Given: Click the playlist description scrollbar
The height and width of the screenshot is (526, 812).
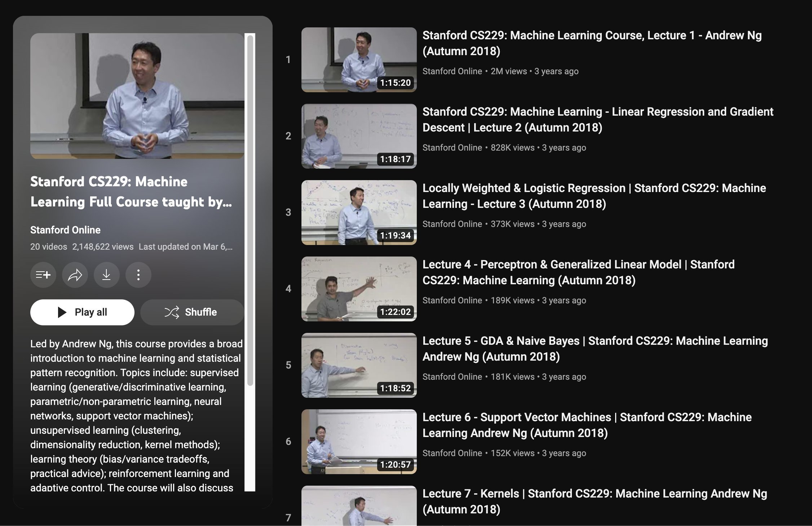Looking at the screenshot, I should [250, 211].
